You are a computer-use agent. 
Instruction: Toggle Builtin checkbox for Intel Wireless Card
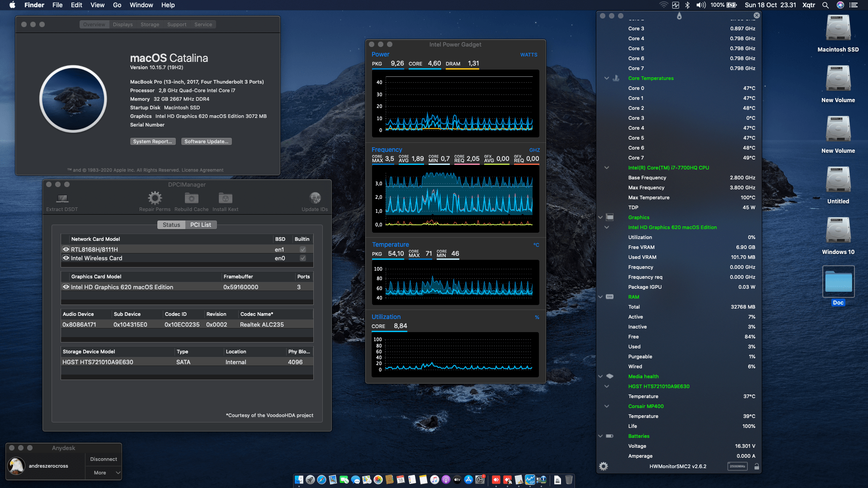303,258
